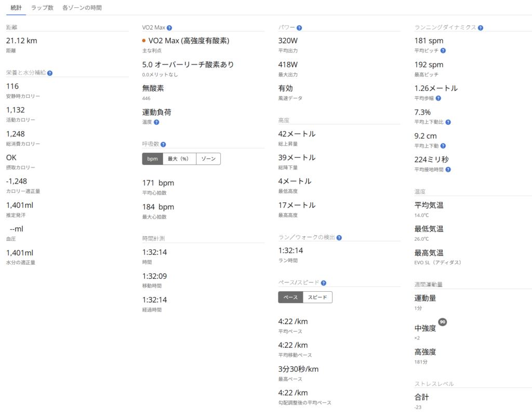Viewport: 532px width, 417px height.
Task: Open help icon next to 平均接地時間
Action: (x=448, y=170)
